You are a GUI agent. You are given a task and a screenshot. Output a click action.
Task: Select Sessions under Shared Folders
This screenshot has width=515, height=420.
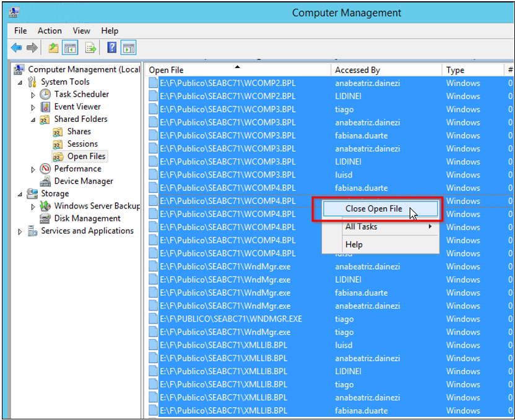[82, 144]
